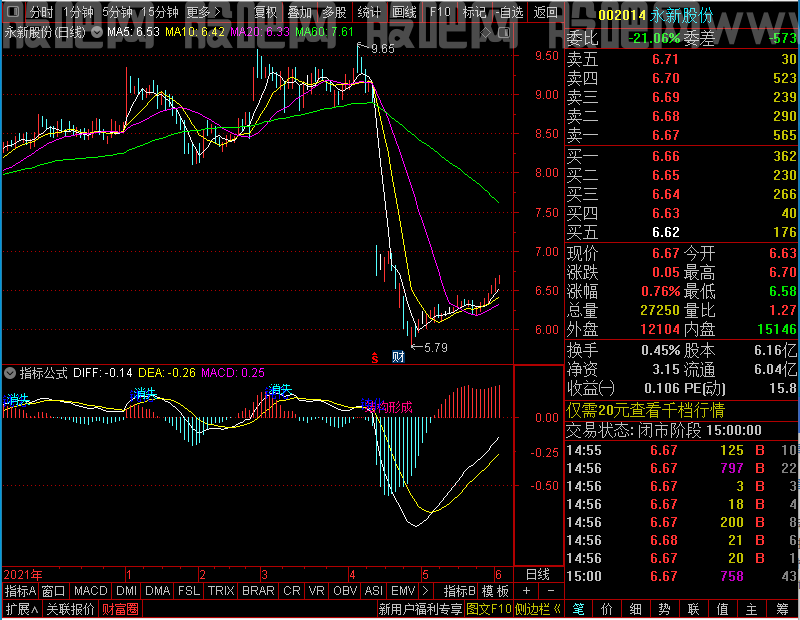Click 15:00 trade row at 6.67
This screenshot has height=620, width=800.
[x=682, y=576]
